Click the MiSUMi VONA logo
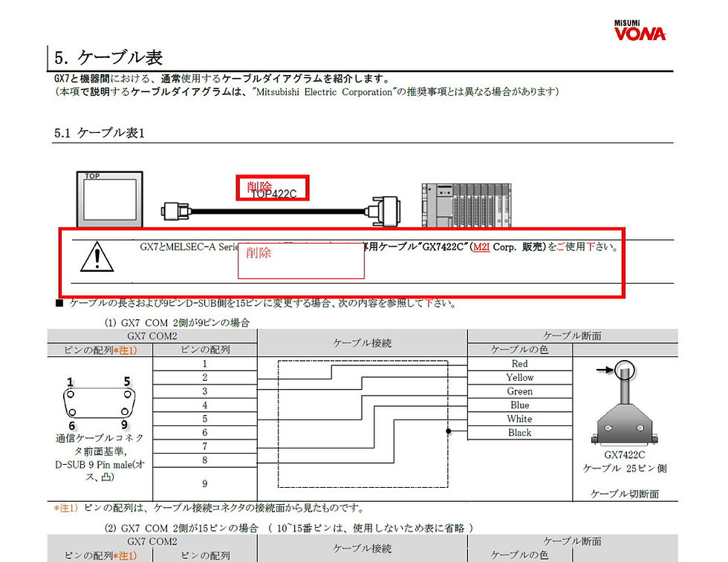The height and width of the screenshot is (562, 728). [640, 30]
